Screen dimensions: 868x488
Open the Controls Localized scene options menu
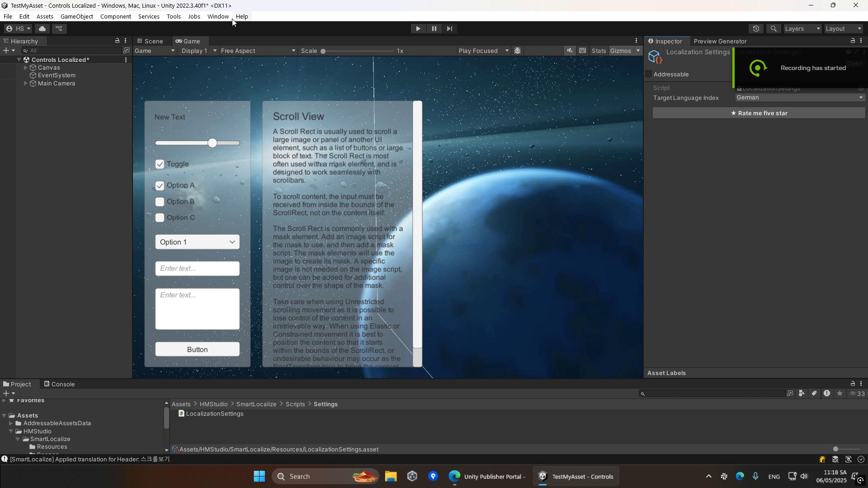(126, 60)
